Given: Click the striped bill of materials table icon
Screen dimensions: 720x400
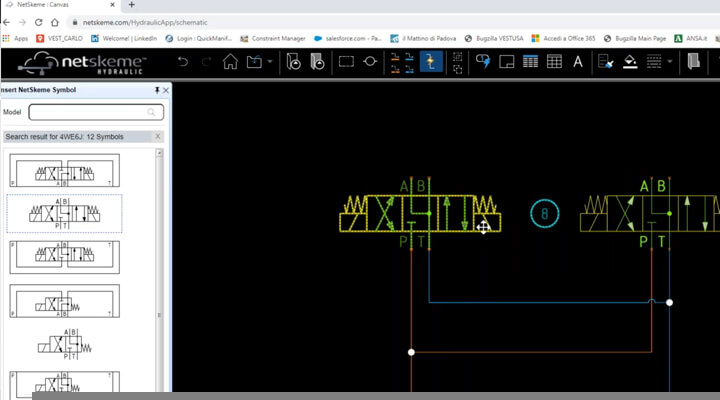Looking at the screenshot, I should 530,62.
